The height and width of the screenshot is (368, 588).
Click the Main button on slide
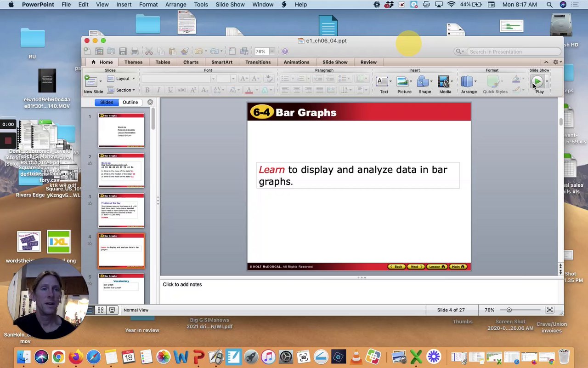pyautogui.click(x=458, y=267)
